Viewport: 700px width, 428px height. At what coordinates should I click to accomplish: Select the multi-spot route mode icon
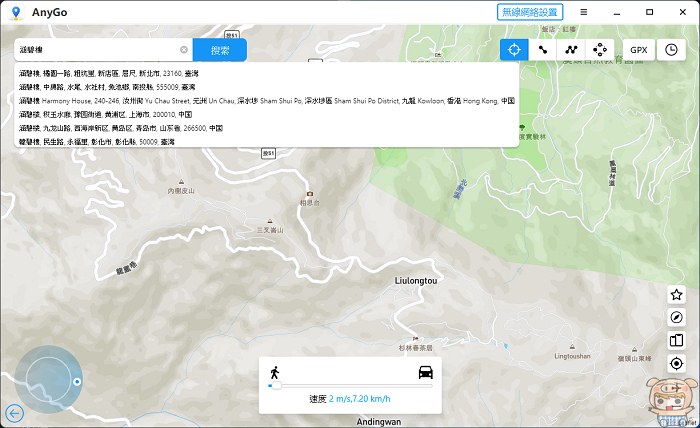click(x=571, y=49)
